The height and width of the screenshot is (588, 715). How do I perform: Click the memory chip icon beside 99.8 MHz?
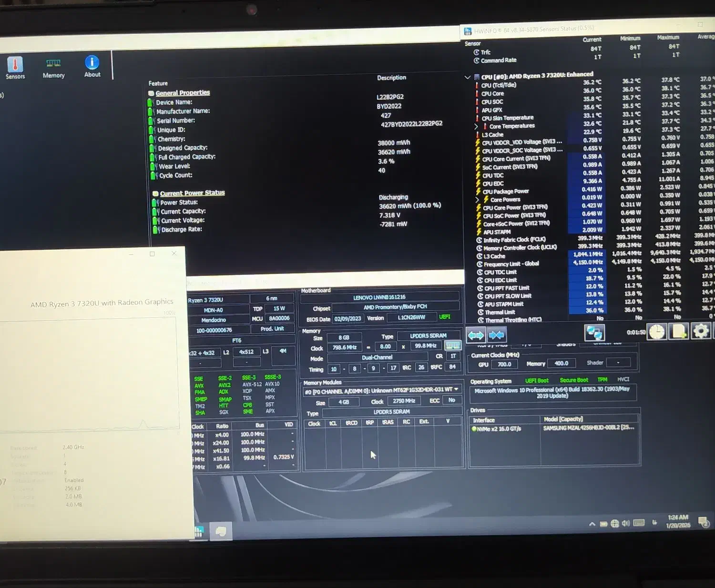(x=452, y=345)
